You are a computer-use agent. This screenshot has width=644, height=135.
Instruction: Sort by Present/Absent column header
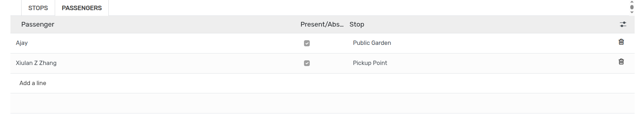322,24
